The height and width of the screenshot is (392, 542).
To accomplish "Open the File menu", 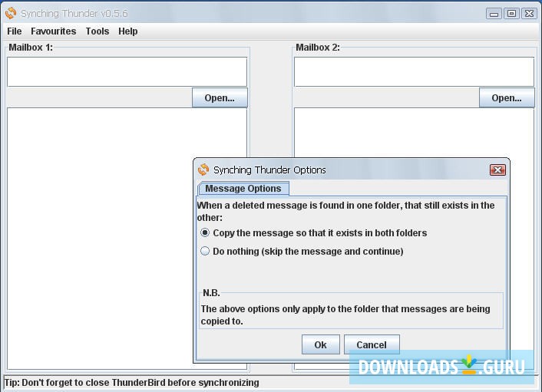I will (x=14, y=31).
